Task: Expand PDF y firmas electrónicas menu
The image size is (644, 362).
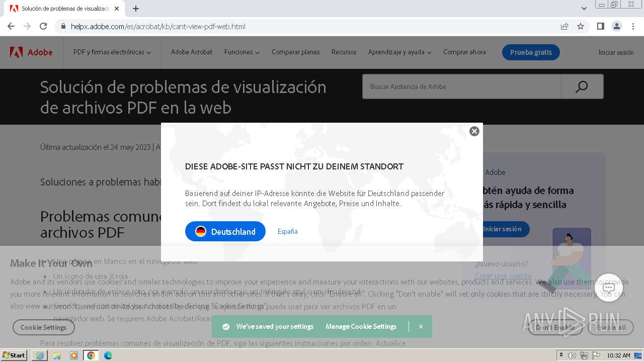Action: click(112, 52)
